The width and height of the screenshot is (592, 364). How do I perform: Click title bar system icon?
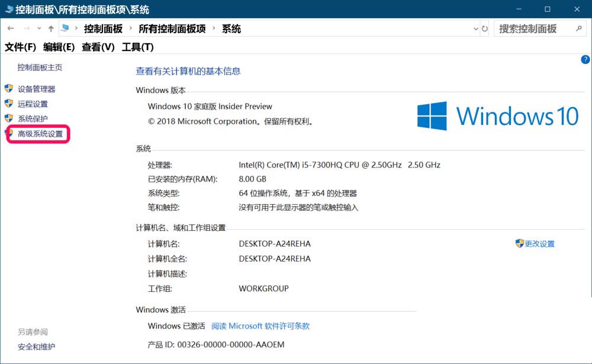pyautogui.click(x=9, y=9)
